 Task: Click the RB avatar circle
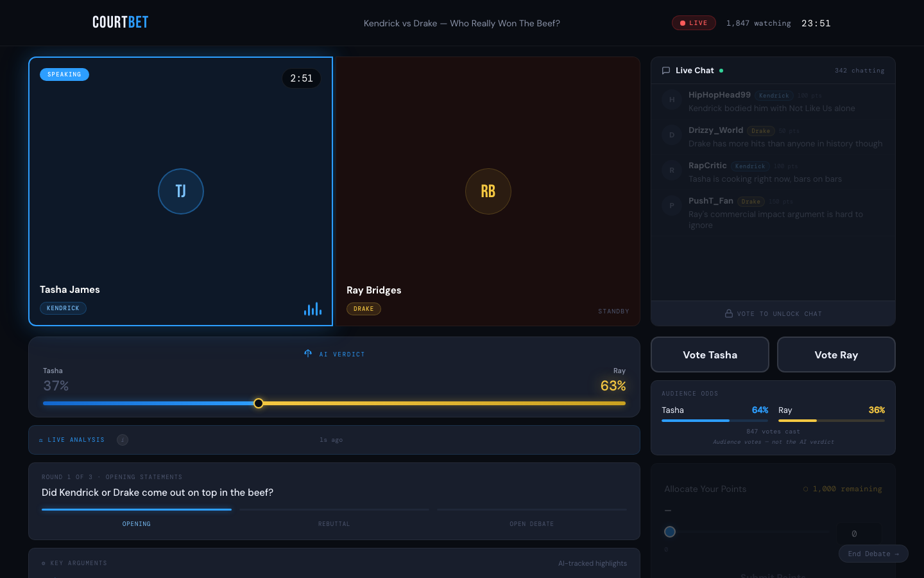pos(488,191)
